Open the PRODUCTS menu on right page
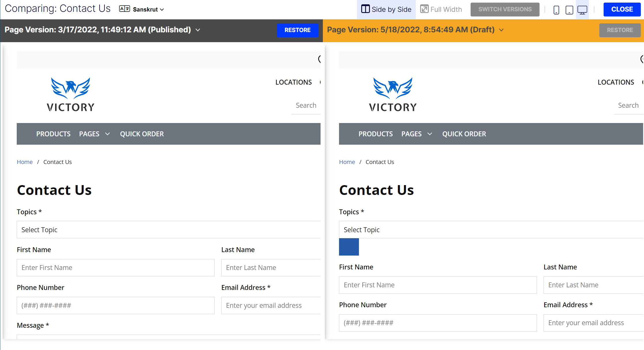 [x=375, y=134]
